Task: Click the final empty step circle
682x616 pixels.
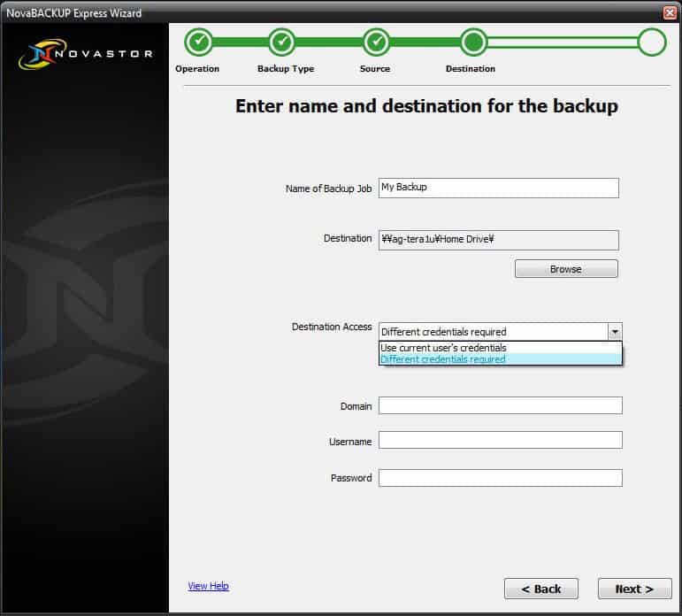Action: coord(652,42)
